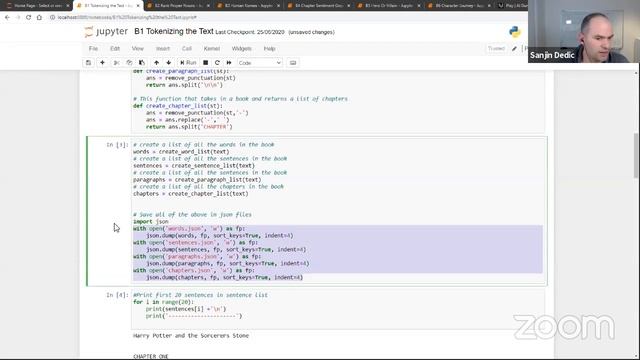This screenshot has height=360, width=640.
Task: Click the Last Checkpoint status text
Action: pyautogui.click(x=250, y=32)
